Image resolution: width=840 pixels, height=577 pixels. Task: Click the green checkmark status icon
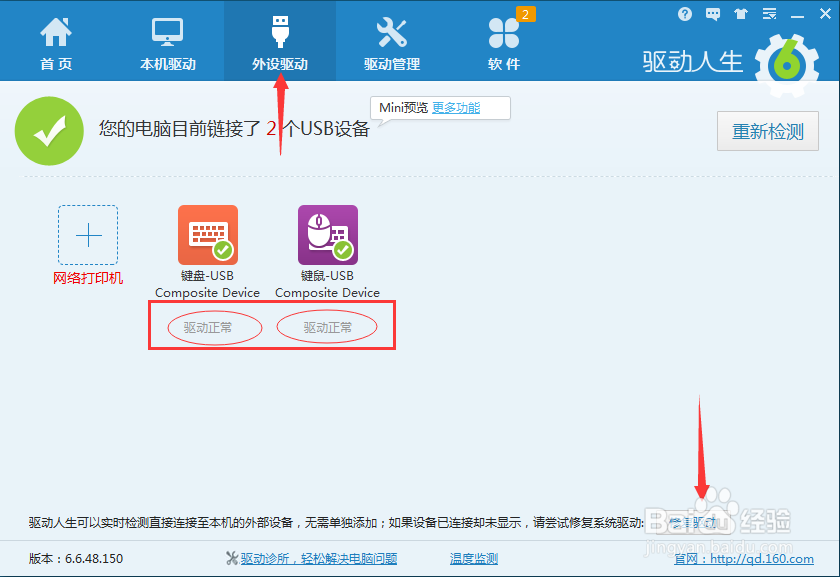49,131
